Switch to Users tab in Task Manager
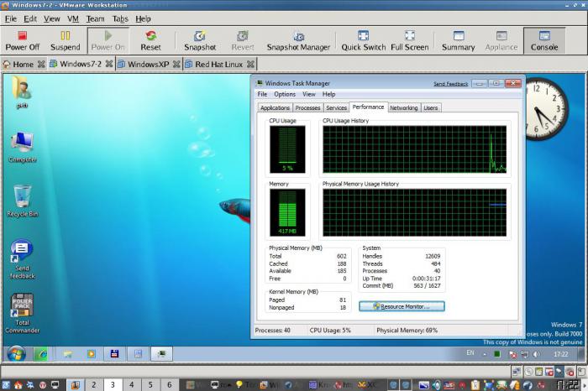Viewport: 588px width, 391px height. point(430,108)
